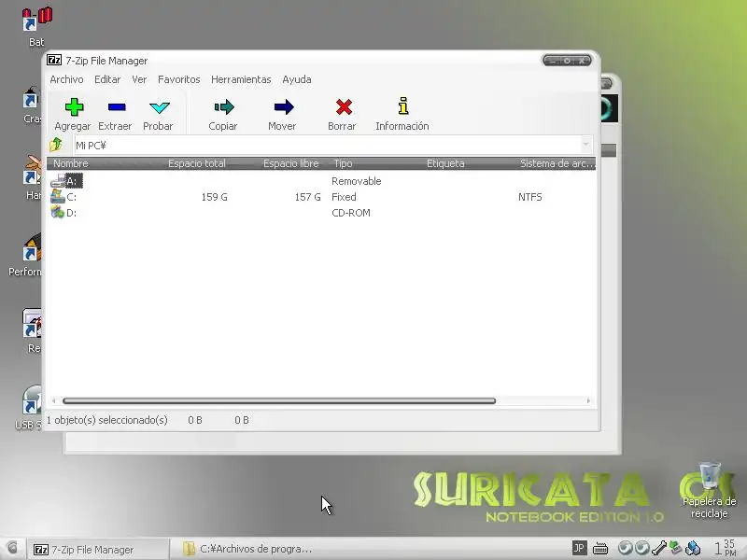
Task: Sort by Sistema de archivos column header
Action: [x=557, y=163]
